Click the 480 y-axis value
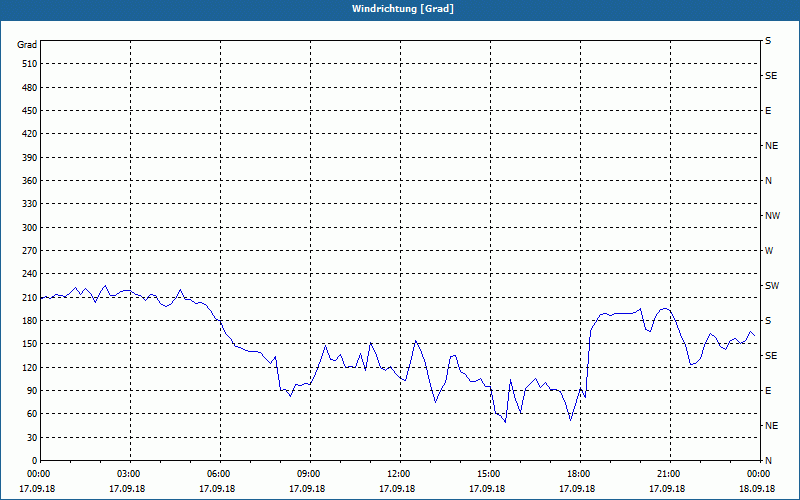Screen dimensions: 800x500 29,88
